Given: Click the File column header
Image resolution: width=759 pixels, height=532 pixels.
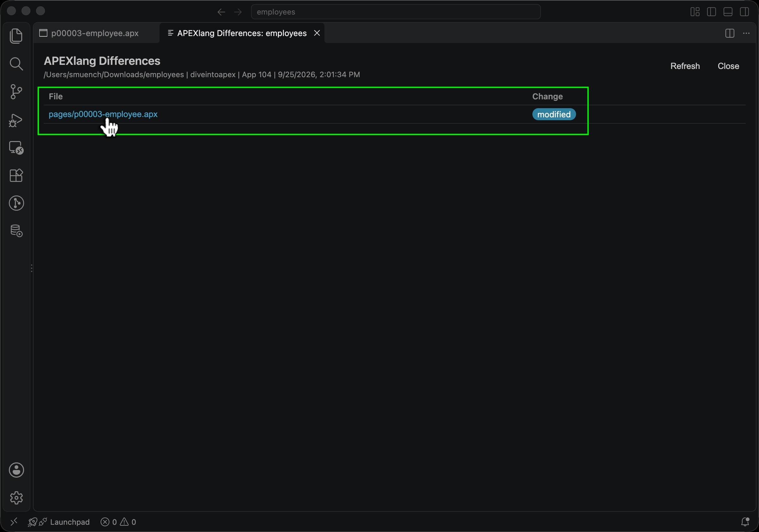Looking at the screenshot, I should click(x=55, y=96).
